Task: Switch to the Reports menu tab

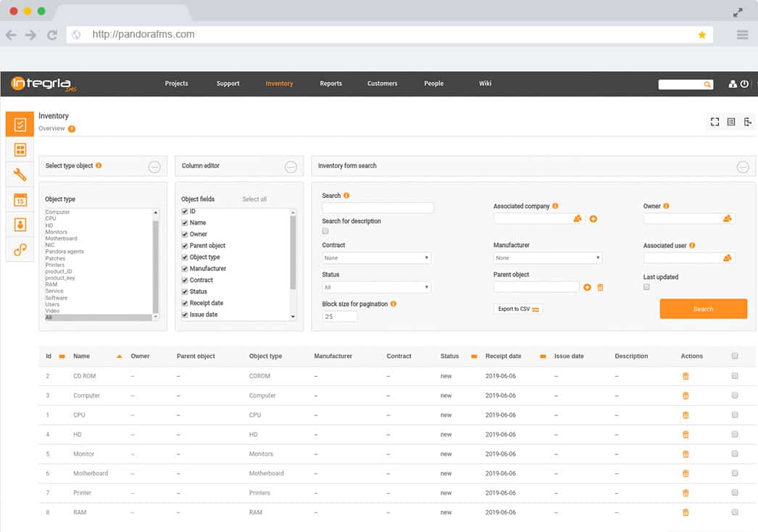Action: (330, 83)
